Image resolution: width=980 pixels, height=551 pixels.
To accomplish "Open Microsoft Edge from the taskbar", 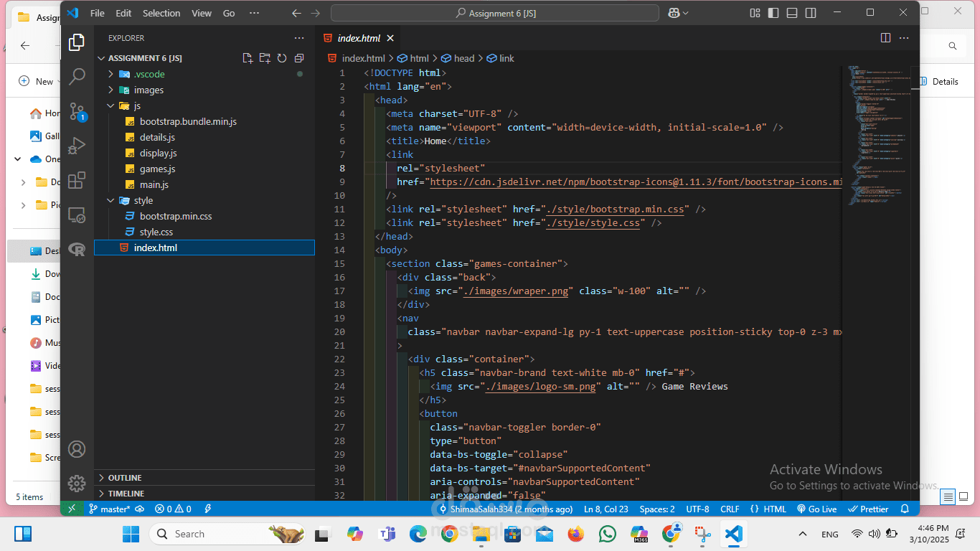I will (x=418, y=534).
